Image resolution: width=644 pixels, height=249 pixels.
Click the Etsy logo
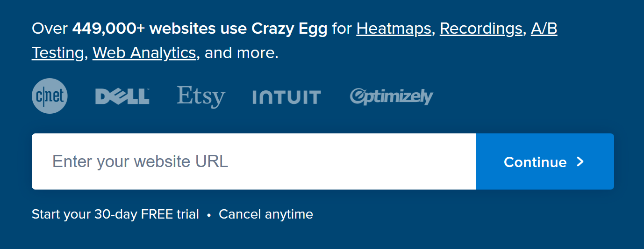pos(201,96)
